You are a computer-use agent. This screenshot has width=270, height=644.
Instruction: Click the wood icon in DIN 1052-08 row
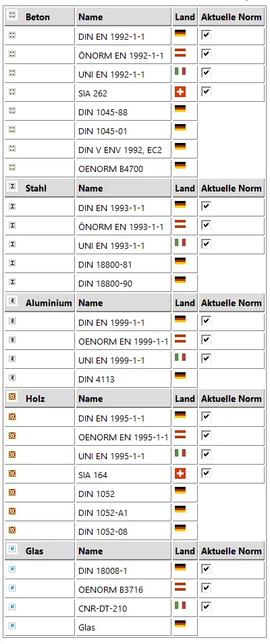click(12, 530)
